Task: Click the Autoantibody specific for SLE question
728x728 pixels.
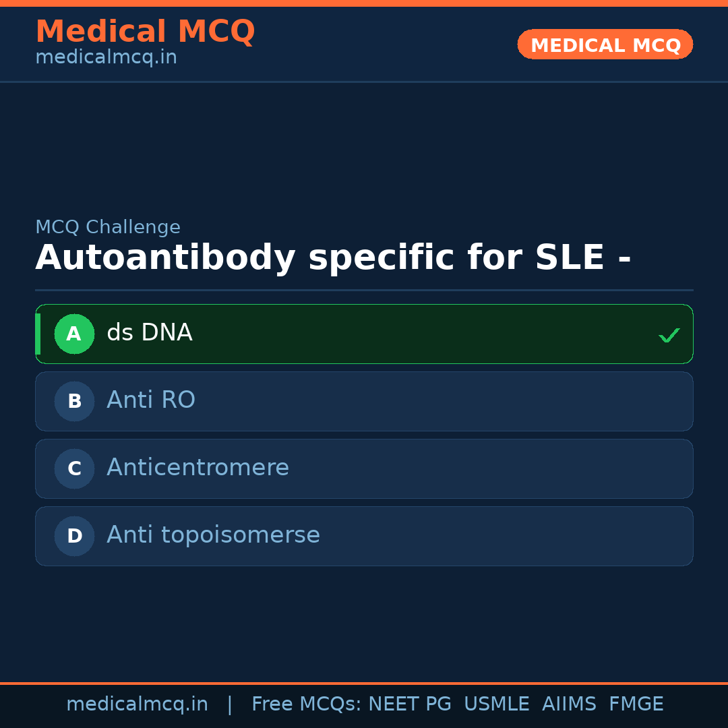Action: click(333, 258)
